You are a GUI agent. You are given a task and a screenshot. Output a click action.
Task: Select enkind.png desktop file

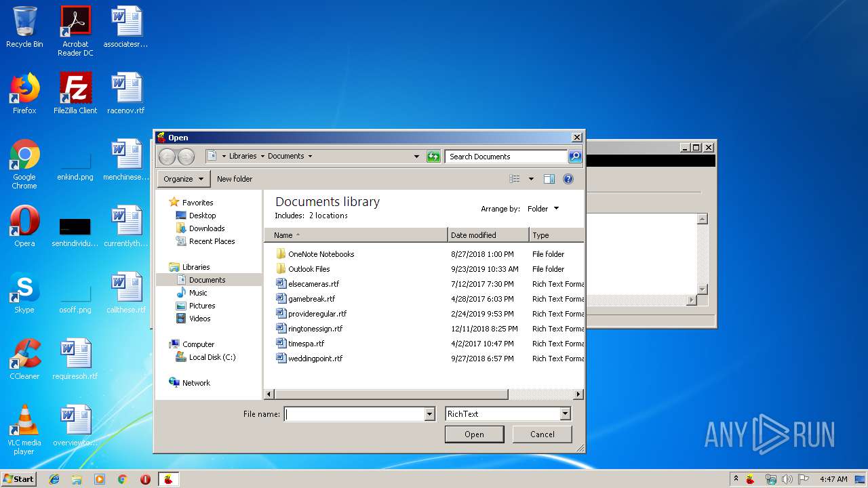pyautogui.click(x=75, y=164)
